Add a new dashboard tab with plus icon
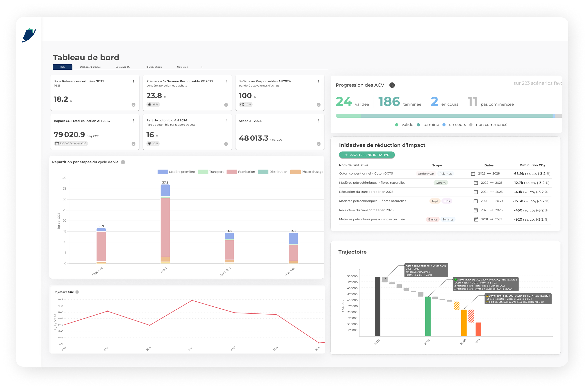The image size is (588, 389). tap(202, 67)
